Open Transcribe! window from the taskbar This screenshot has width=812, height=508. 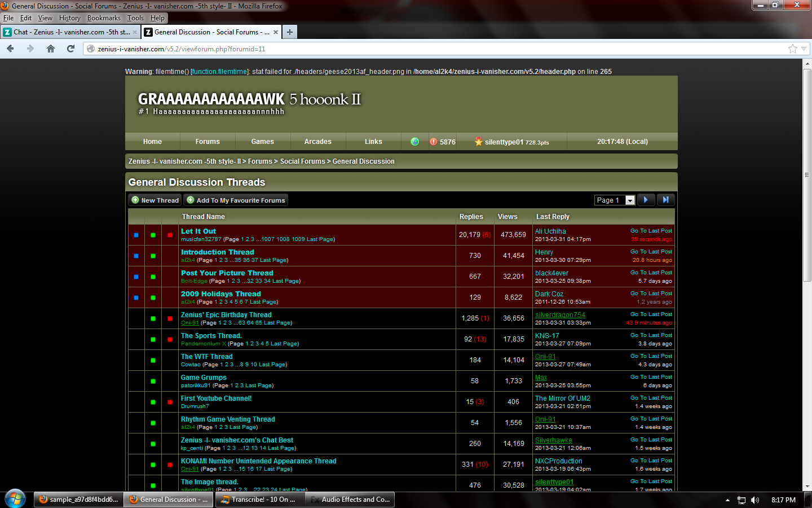259,500
